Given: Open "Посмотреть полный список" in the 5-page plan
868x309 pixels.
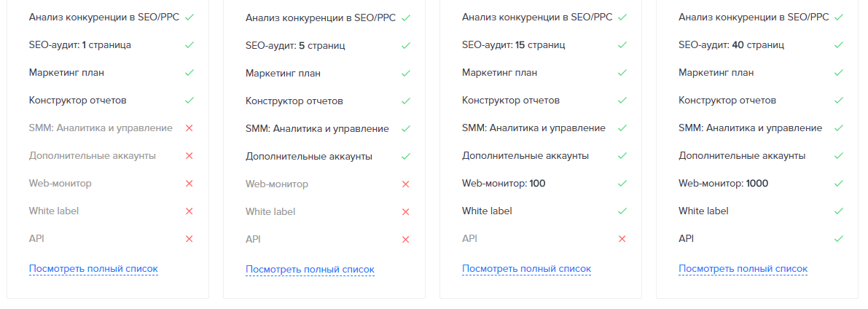Looking at the screenshot, I should tap(310, 269).
